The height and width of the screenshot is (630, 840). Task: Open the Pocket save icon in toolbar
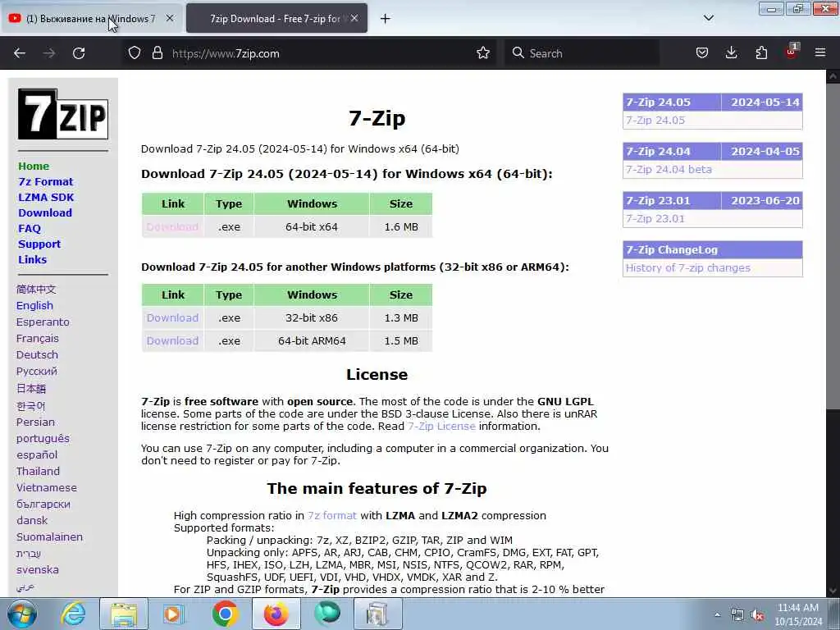point(702,53)
